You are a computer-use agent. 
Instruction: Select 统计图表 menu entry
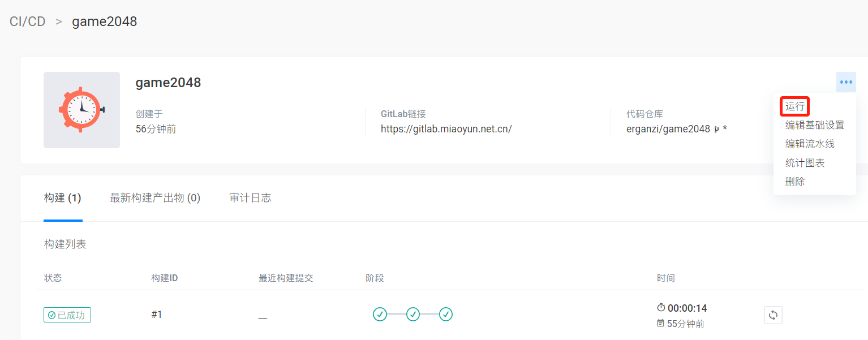coord(805,163)
